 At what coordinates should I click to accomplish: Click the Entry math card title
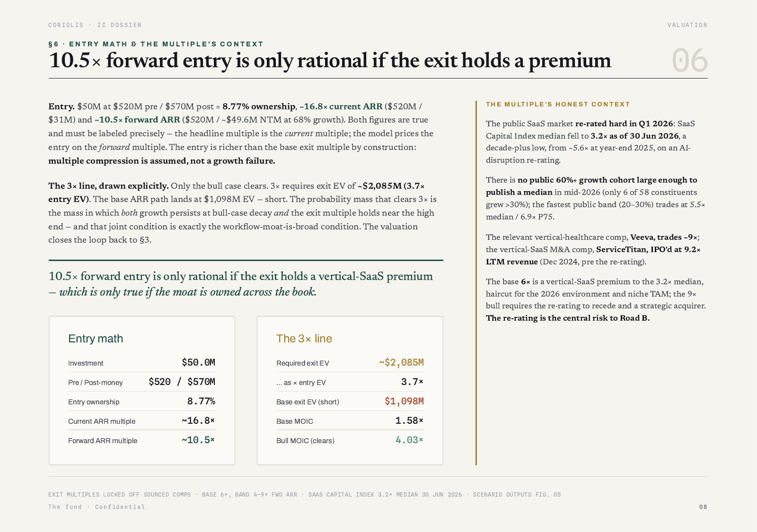coord(96,339)
